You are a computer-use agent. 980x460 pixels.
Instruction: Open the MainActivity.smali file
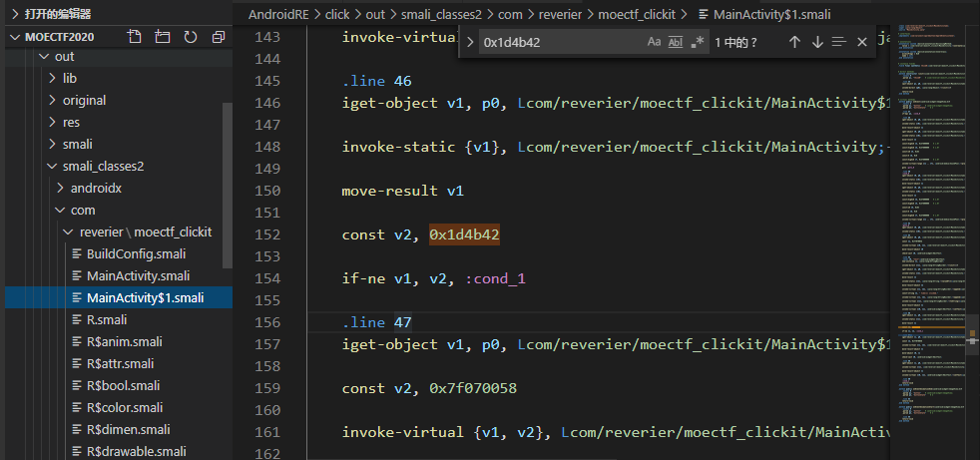pyautogui.click(x=138, y=275)
